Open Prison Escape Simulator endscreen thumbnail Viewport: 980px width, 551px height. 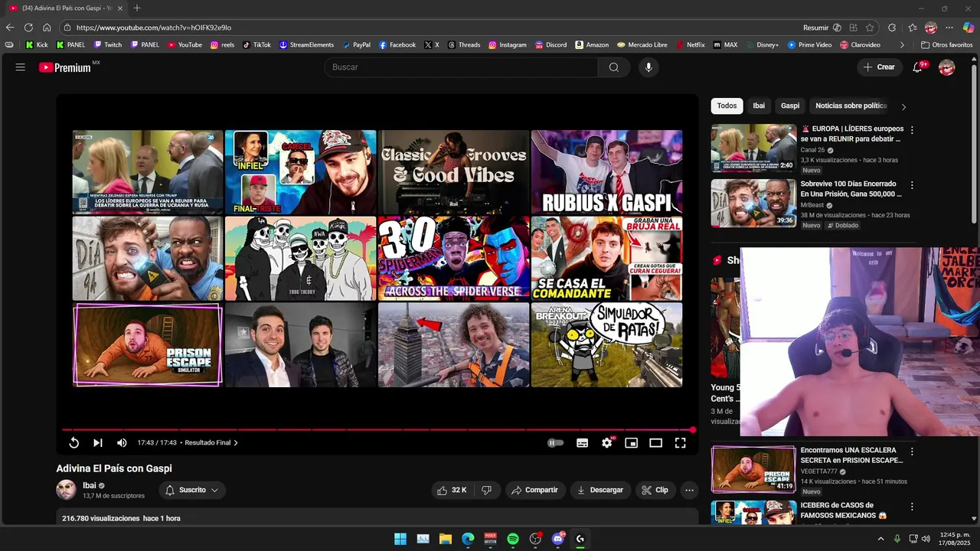point(148,344)
